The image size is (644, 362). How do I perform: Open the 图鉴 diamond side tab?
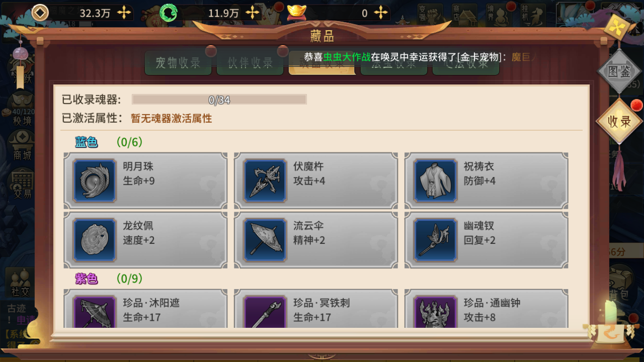pyautogui.click(x=619, y=71)
